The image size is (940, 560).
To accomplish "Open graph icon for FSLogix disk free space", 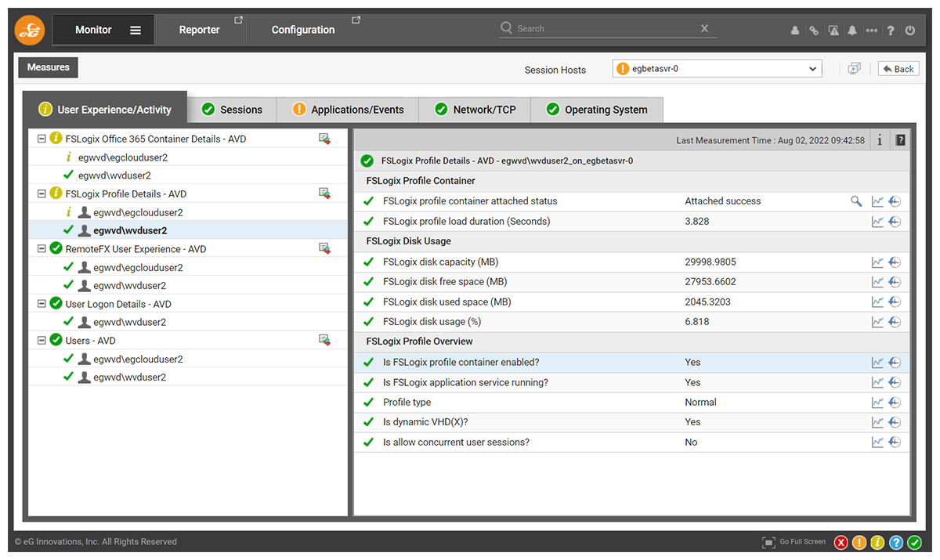I will click(x=877, y=282).
